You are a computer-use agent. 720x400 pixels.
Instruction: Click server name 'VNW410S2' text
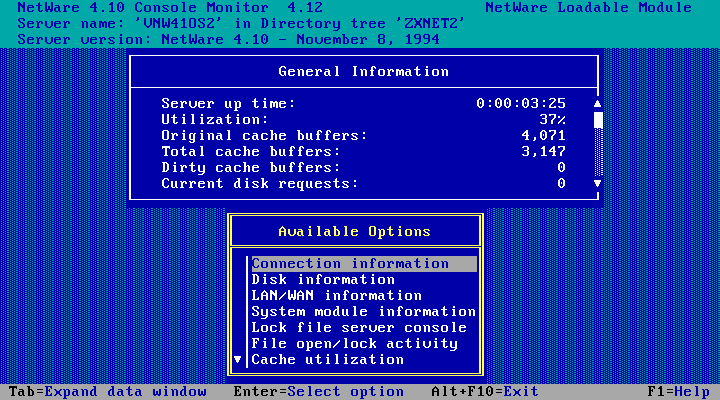tap(179, 23)
